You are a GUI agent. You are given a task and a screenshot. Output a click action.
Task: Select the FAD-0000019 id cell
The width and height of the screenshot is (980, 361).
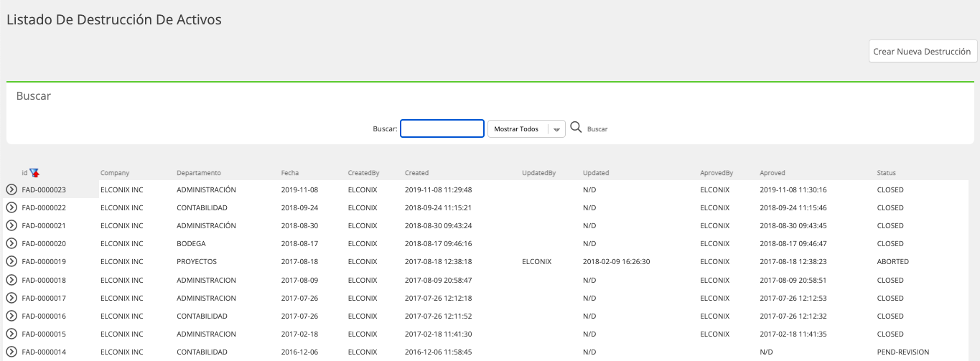point(44,262)
